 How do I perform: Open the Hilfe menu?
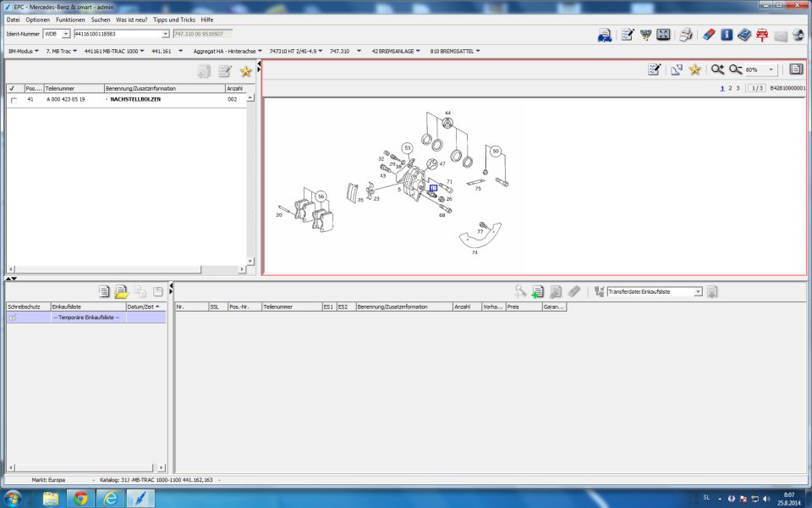[207, 19]
